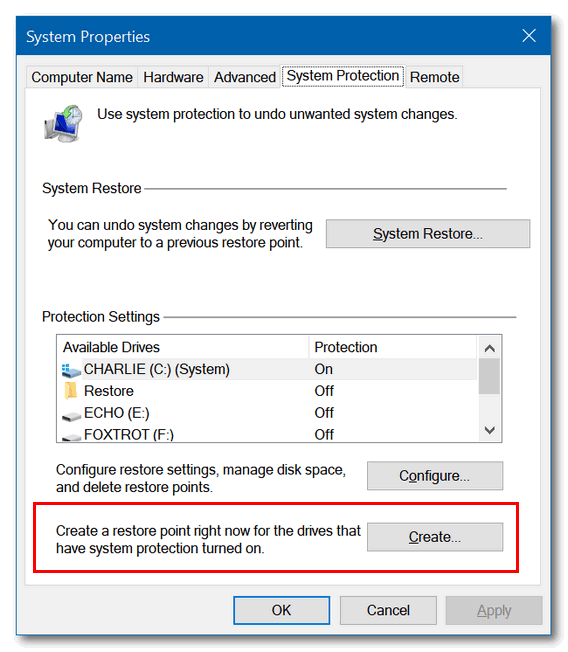Confirm with the OK button

[x=282, y=610]
